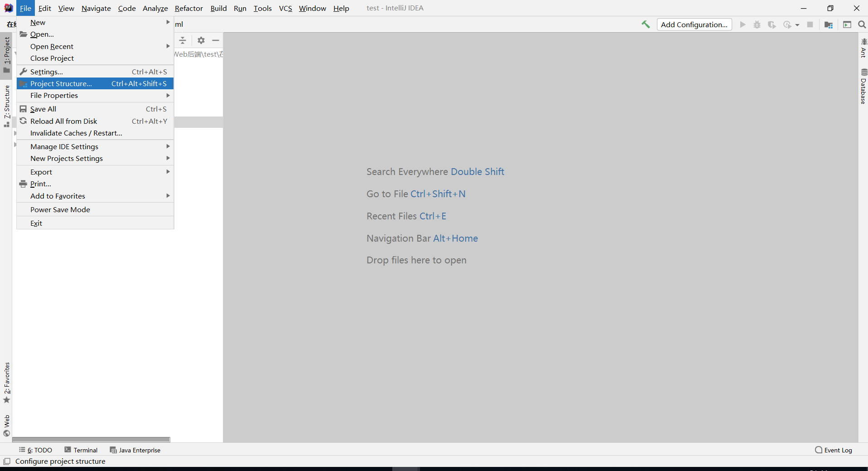Screen dimensions: 868x471
Task: Click the IntelliJ IDEA app logo icon
Action: pos(9,8)
